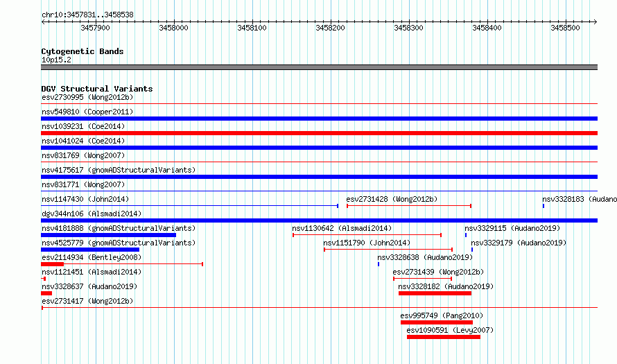
Task: Open nsv1147430 (John2014) variant label
Action: click(85, 199)
